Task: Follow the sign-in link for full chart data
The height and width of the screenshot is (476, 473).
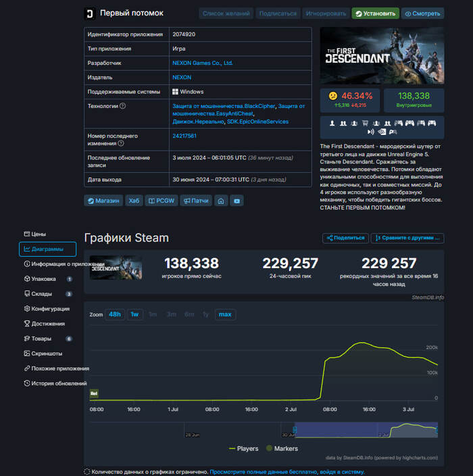Action: [287, 472]
